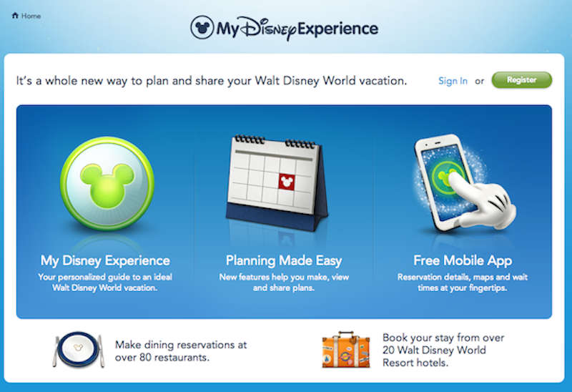The width and height of the screenshot is (572, 392).
Task: Click the My Disney Experience header logo text
Action: coord(297,29)
